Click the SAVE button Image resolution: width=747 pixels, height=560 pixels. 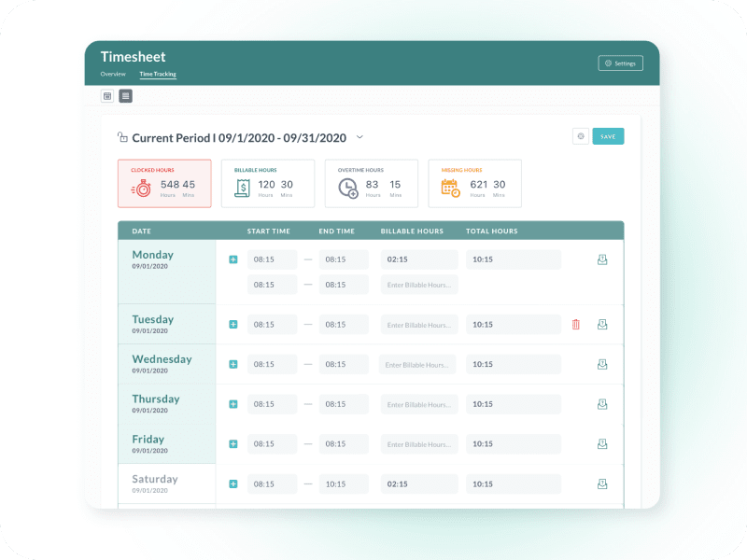[x=608, y=135]
